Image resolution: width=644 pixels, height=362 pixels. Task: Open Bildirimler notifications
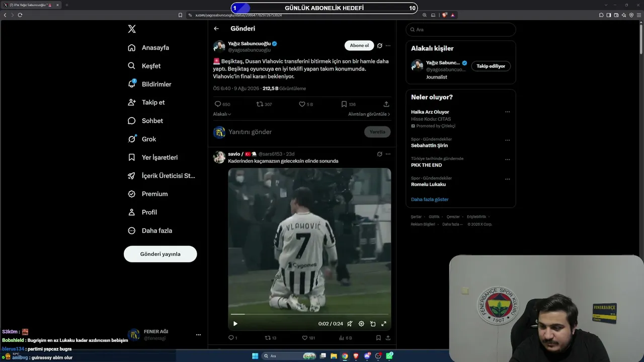[x=149, y=84]
